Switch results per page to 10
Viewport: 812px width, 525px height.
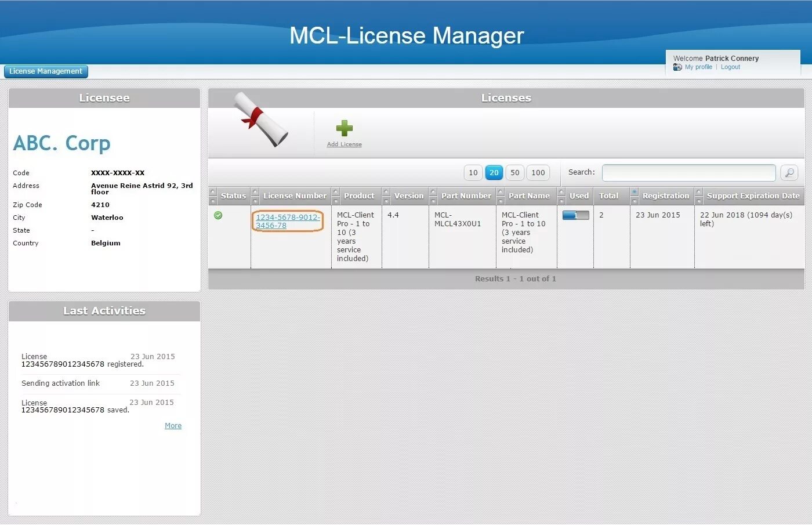[x=473, y=172]
